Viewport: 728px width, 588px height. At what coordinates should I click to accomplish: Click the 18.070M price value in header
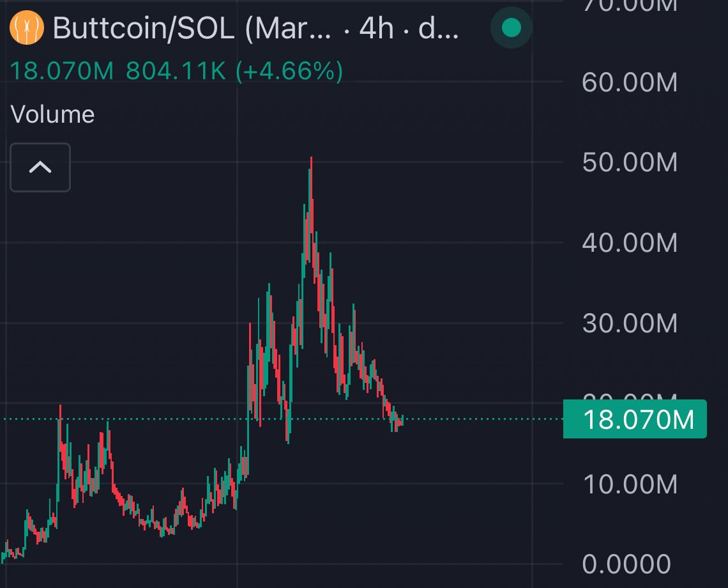(x=62, y=71)
